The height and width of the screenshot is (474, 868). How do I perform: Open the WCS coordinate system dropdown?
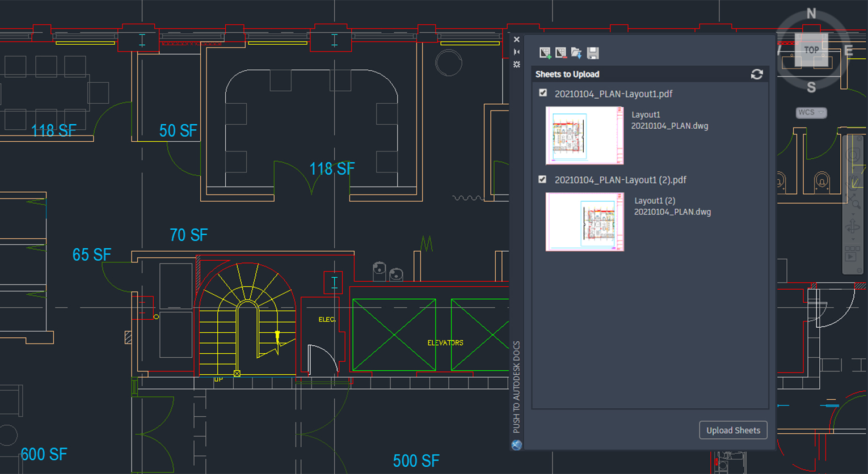click(811, 113)
